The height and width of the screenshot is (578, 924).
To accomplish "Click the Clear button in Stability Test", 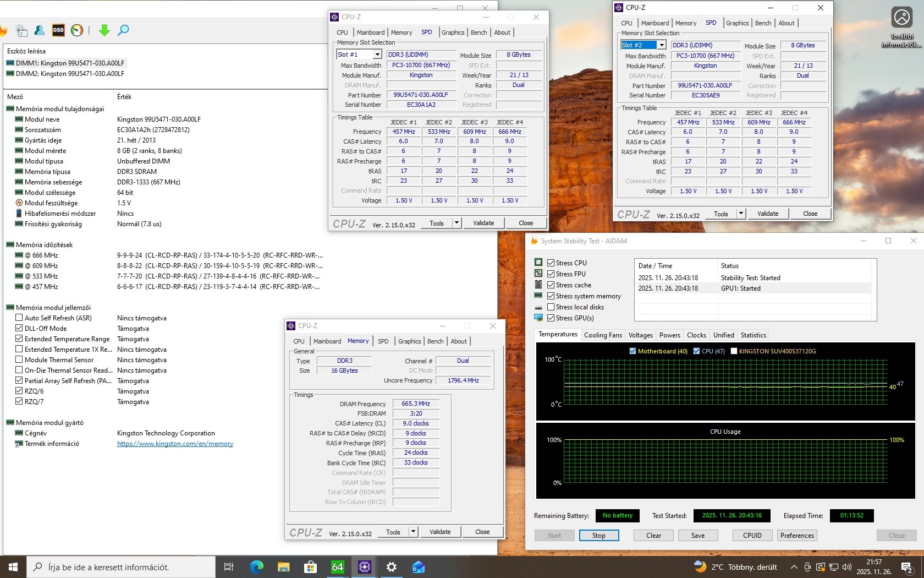I will [x=653, y=535].
